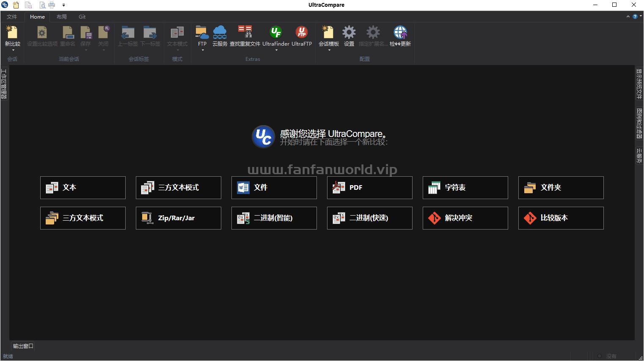This screenshot has height=361, width=644.
Task: Start a PDF comparison
Action: tap(369, 188)
